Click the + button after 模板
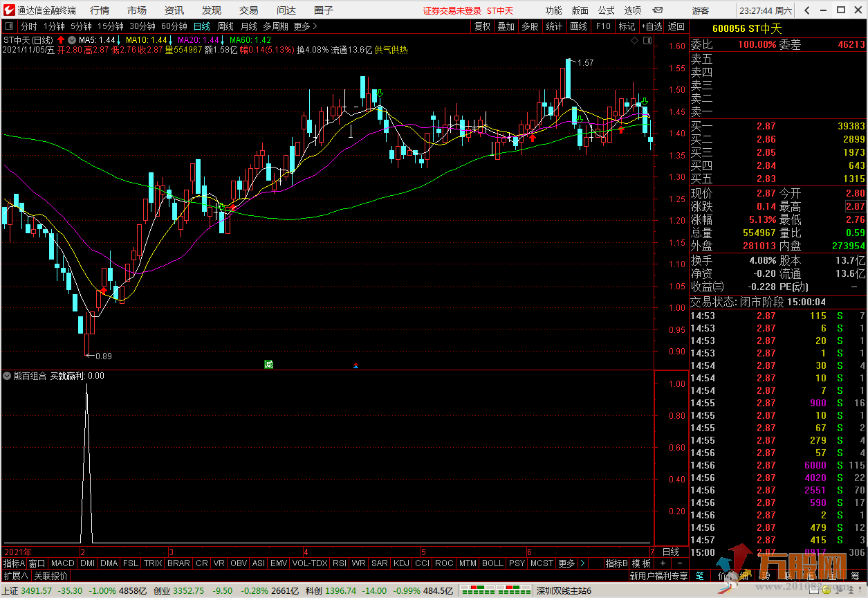Screen dimensions: 868x598 click(x=662, y=563)
